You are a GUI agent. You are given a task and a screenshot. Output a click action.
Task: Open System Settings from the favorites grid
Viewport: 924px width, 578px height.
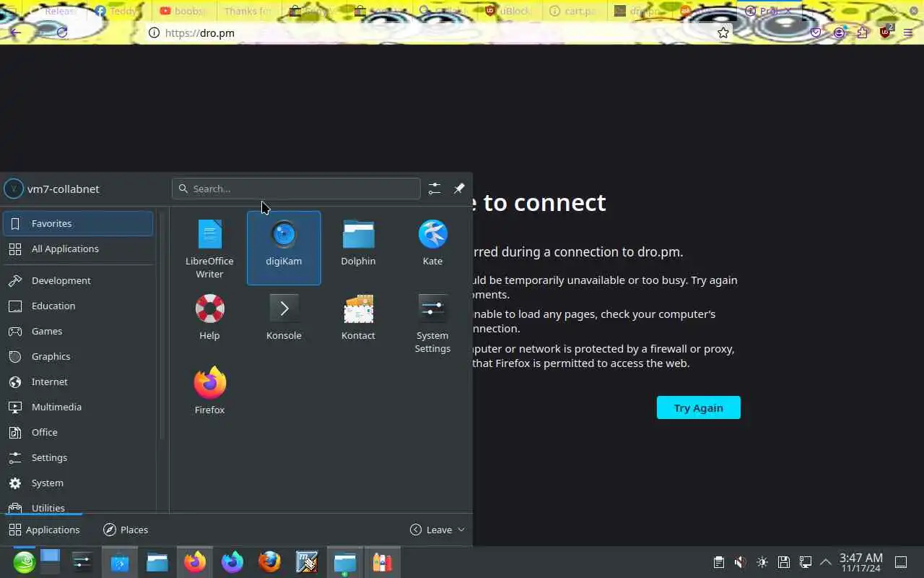(432, 322)
